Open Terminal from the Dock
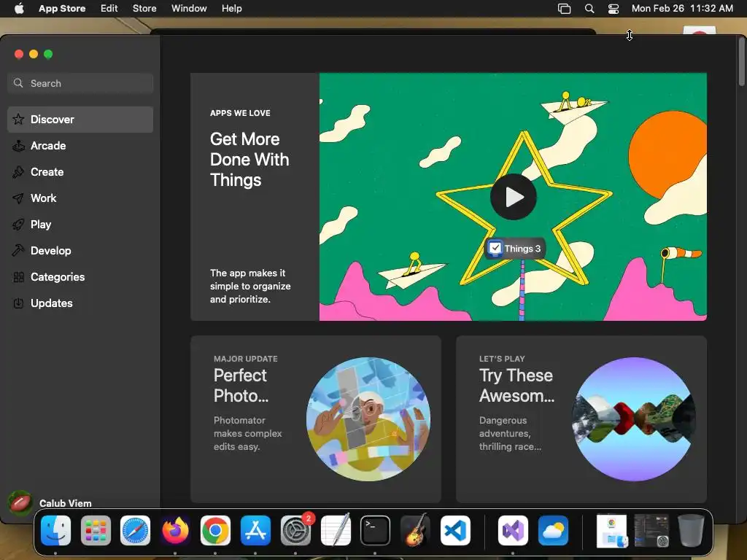This screenshot has width=747, height=560. 375,531
